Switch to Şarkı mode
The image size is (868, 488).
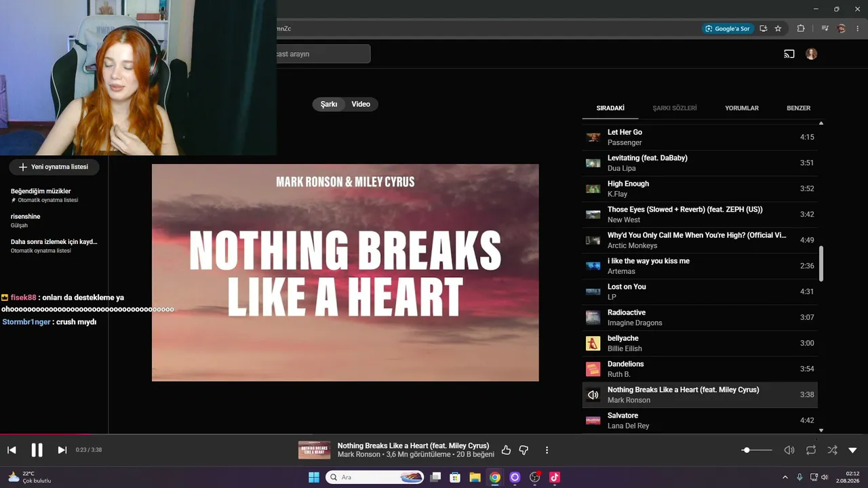pos(329,104)
